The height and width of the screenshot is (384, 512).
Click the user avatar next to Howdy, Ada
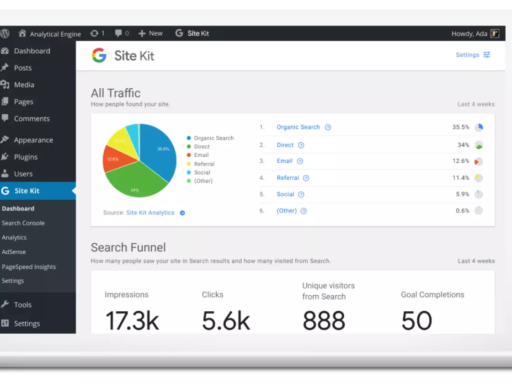495,34
